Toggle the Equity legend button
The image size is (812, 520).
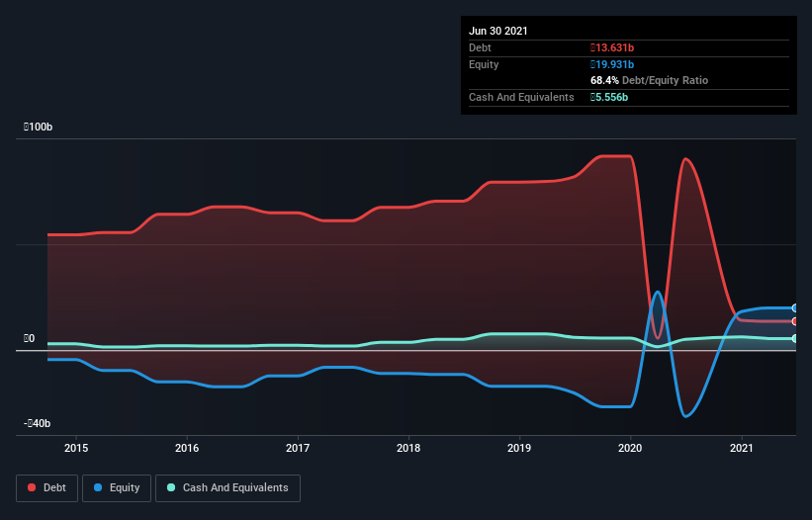pyautogui.click(x=117, y=488)
